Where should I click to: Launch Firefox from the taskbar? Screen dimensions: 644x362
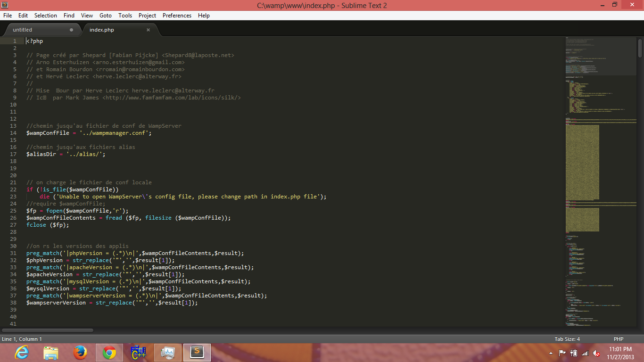tap(80, 353)
